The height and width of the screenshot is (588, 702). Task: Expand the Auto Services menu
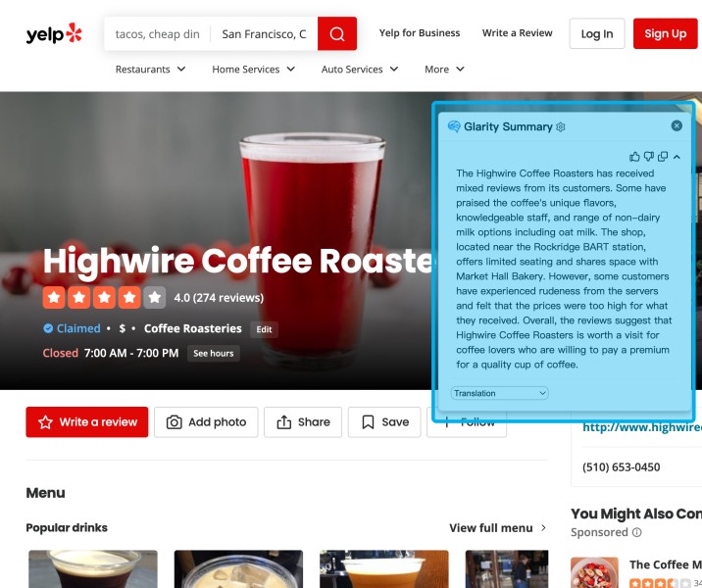pos(360,70)
